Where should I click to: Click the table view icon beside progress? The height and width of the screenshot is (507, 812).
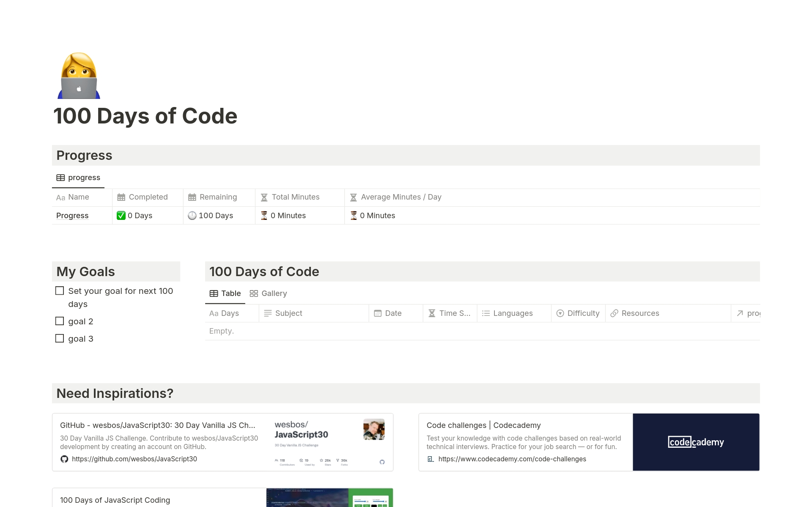click(x=61, y=177)
